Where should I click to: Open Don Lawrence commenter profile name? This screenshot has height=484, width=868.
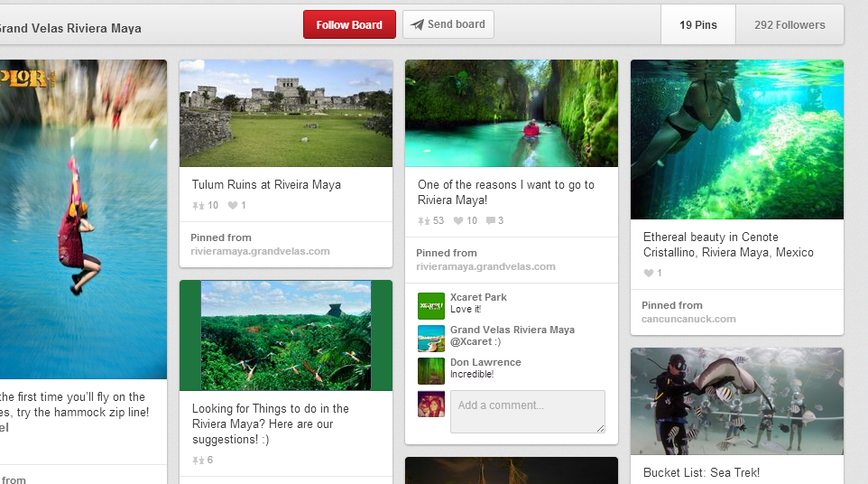click(x=485, y=362)
